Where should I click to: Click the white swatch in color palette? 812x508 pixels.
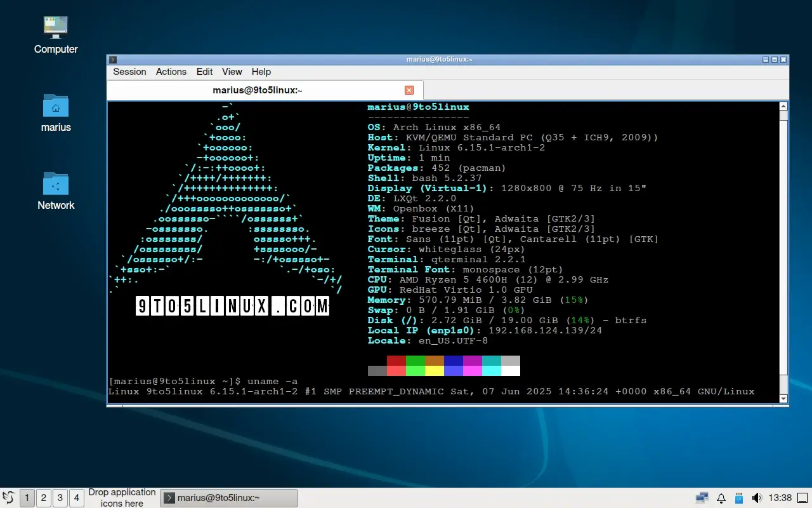pos(511,371)
